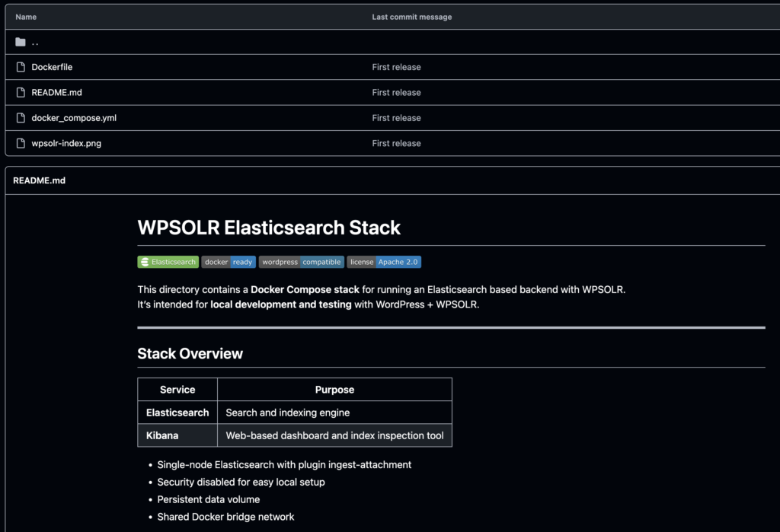Click the Dockerfile file icon
The image size is (780, 532).
[x=21, y=67]
